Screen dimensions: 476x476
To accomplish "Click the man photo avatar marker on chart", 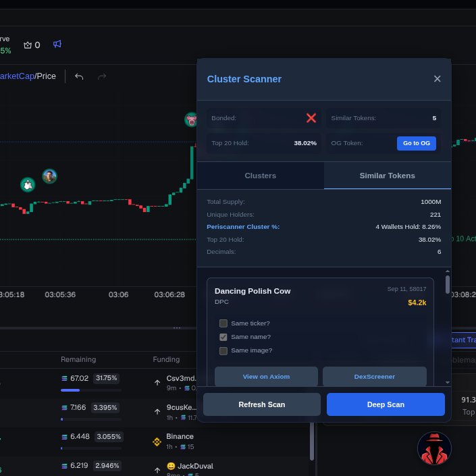I will 49,176.
